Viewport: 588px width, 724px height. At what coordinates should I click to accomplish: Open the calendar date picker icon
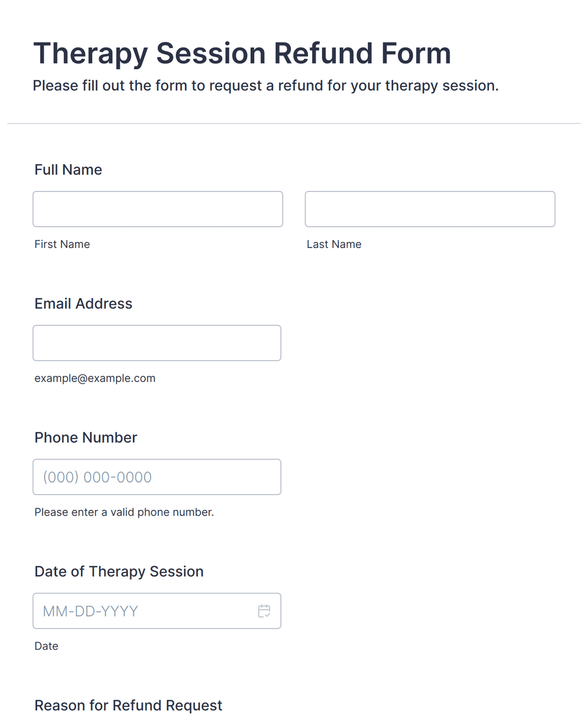coord(264,611)
